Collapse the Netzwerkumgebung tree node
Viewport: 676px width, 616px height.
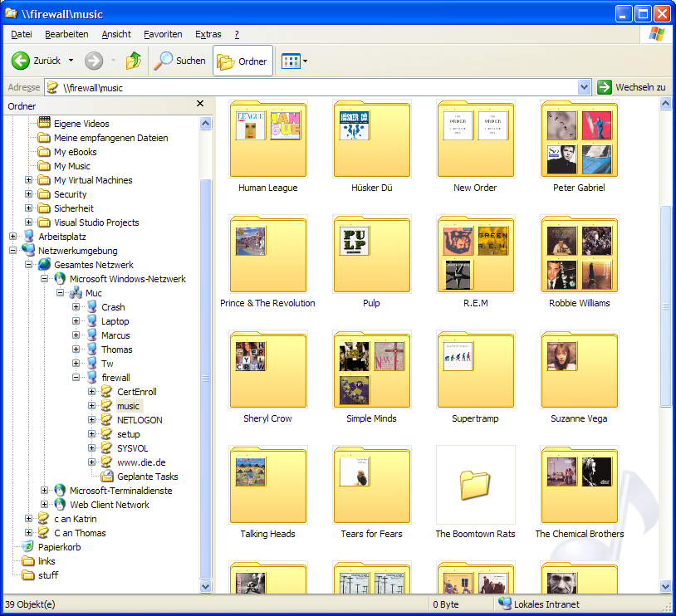13,251
